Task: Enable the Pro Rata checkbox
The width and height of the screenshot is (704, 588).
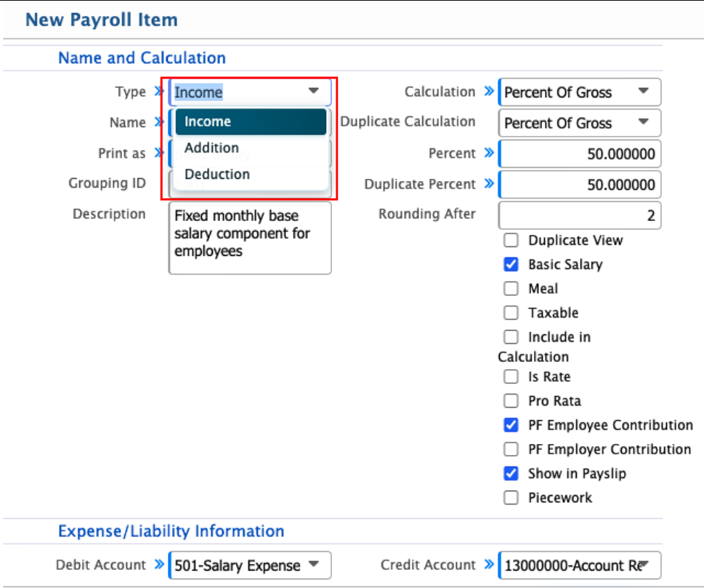Action: (x=511, y=401)
